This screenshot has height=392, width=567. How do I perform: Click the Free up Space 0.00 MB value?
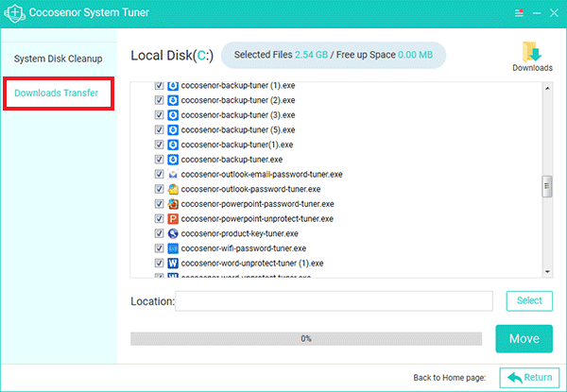coord(416,55)
